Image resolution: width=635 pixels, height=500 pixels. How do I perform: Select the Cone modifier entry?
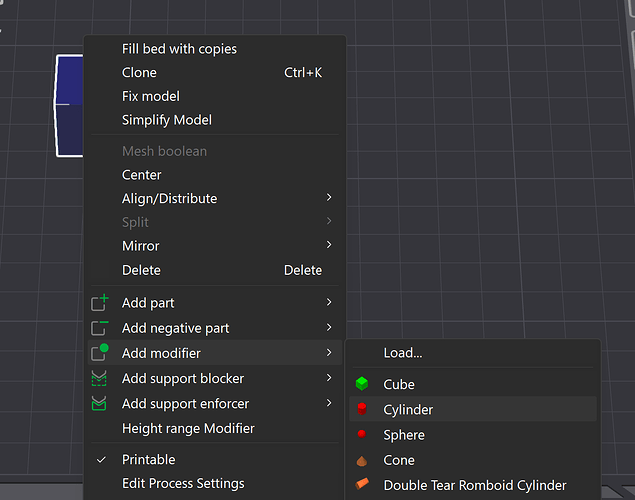point(473,460)
